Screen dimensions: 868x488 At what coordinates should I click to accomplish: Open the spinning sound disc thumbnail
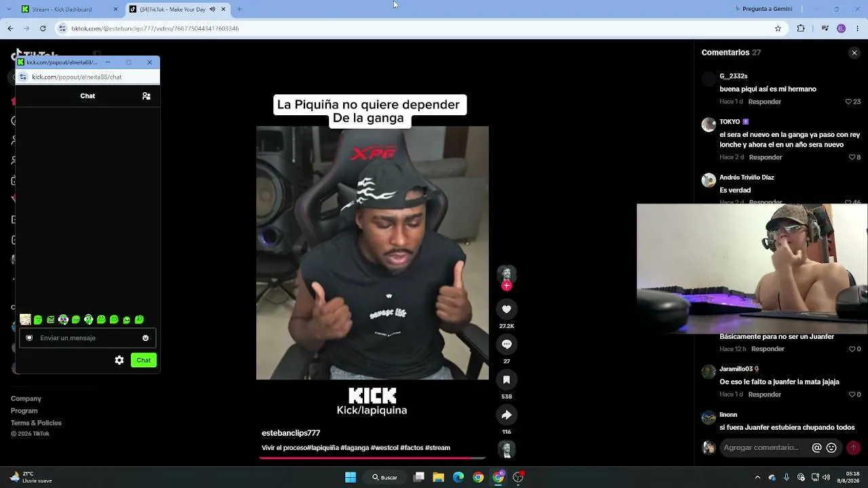pyautogui.click(x=507, y=449)
